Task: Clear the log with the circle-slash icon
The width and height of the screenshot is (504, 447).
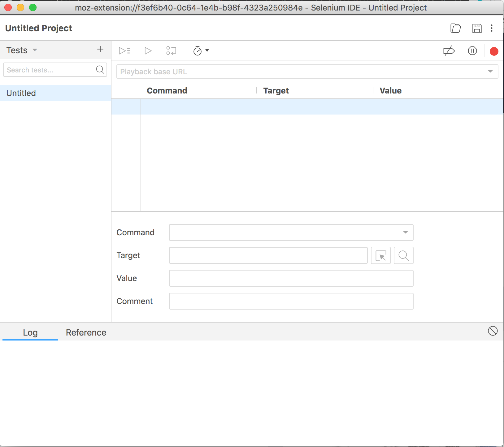Action: (493, 331)
